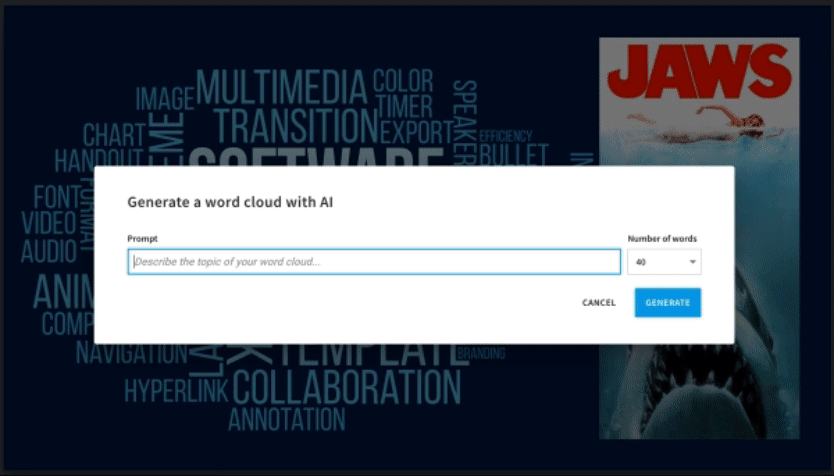The height and width of the screenshot is (476, 834).
Task: Click the word COLLABORATION in the background
Action: [x=346, y=387]
